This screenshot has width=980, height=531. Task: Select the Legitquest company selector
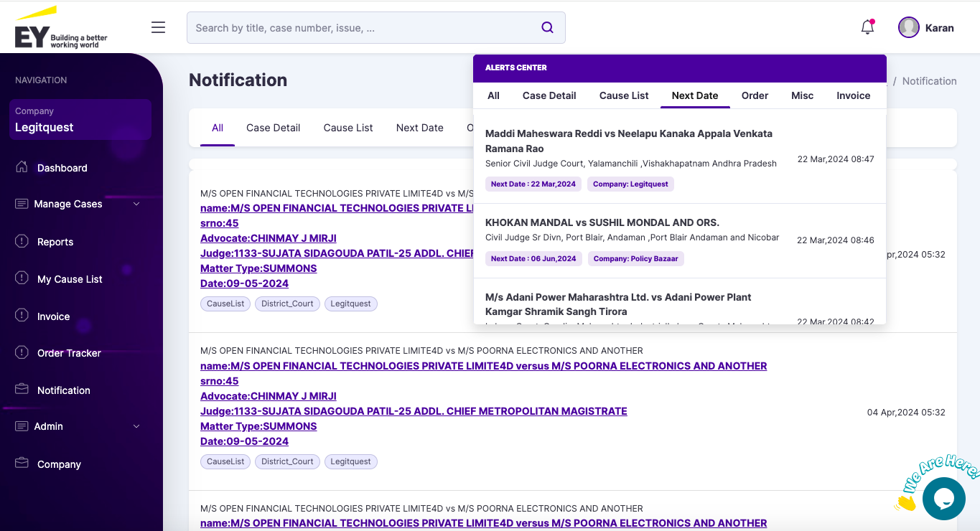coord(80,120)
